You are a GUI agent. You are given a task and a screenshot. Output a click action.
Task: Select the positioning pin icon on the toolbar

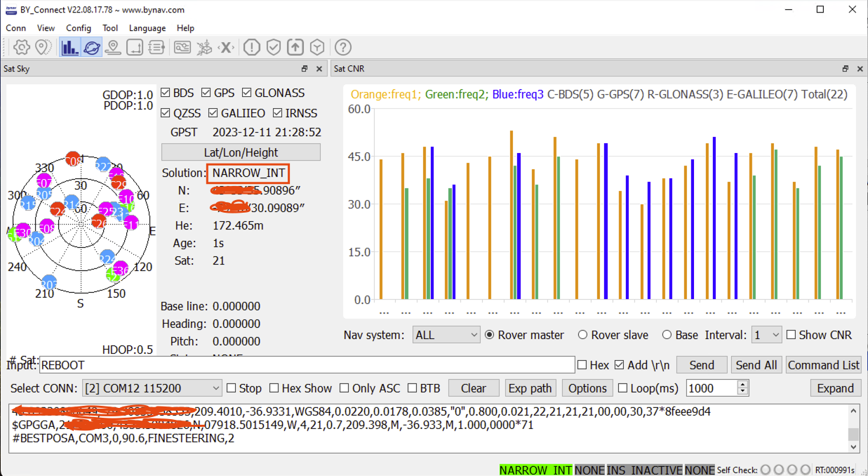[42, 47]
